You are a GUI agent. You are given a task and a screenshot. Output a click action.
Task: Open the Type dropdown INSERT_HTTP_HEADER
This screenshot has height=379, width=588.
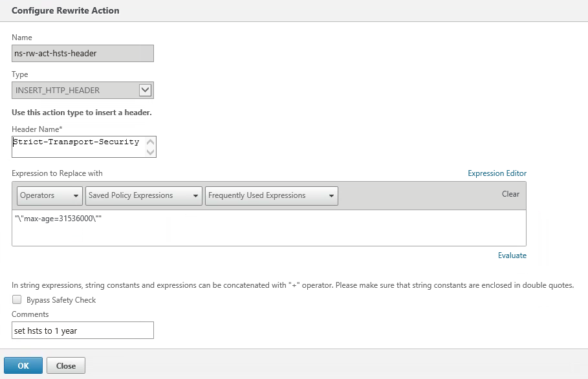[x=83, y=91]
